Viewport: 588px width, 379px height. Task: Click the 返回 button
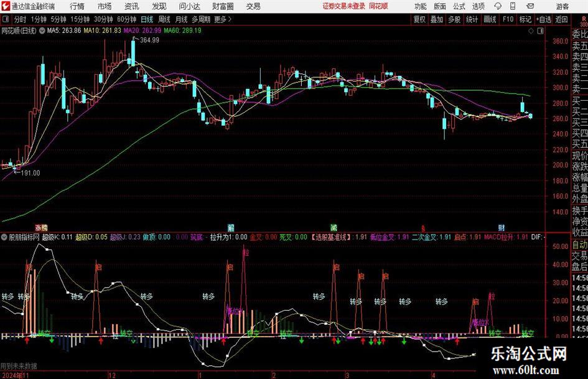[561, 19]
